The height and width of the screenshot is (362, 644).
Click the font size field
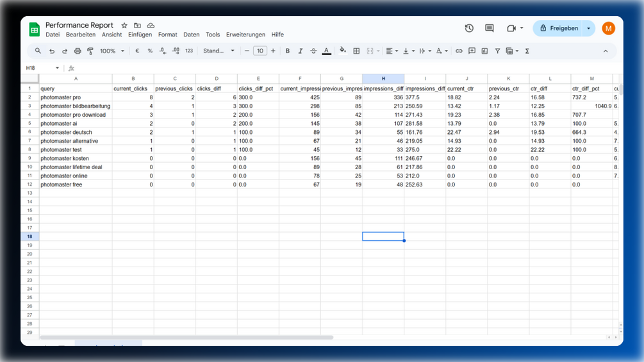pos(260,51)
